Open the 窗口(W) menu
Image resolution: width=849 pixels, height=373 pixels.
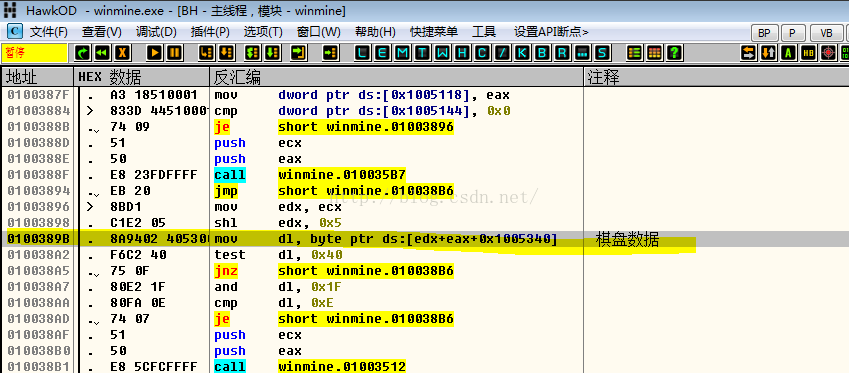click(x=319, y=32)
